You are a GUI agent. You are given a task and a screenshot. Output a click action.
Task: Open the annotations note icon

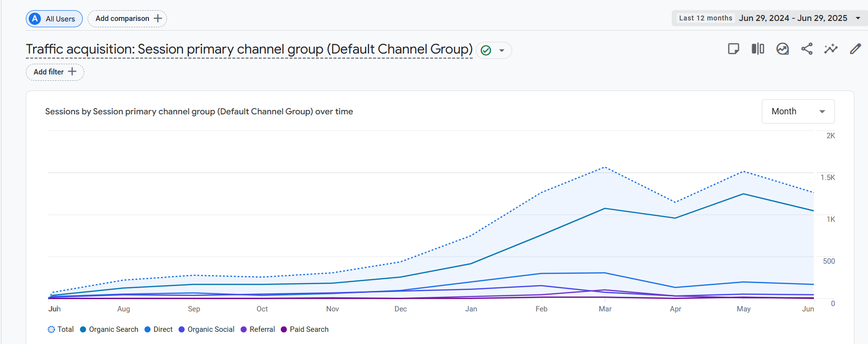tap(734, 49)
